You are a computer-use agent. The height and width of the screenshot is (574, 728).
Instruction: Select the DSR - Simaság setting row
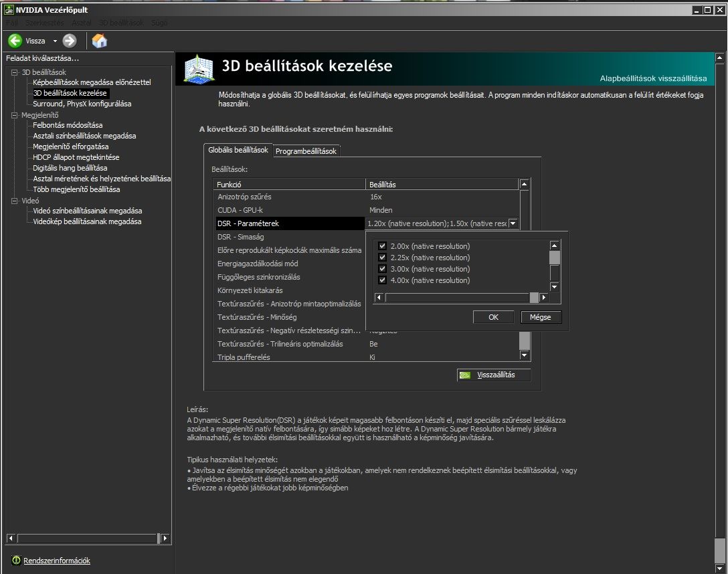pos(290,237)
